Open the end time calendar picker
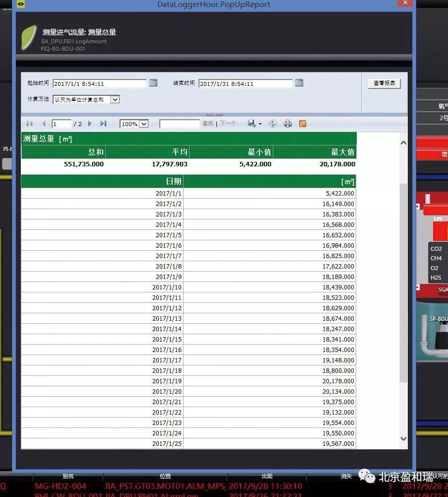The height and width of the screenshot is (497, 448). (x=299, y=83)
